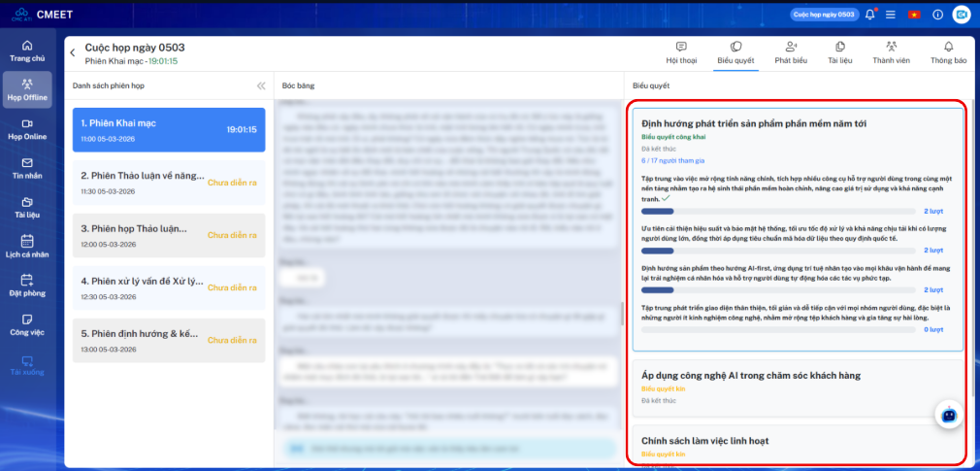Expand Áp dụng công nghệ AI vote card

798,387
